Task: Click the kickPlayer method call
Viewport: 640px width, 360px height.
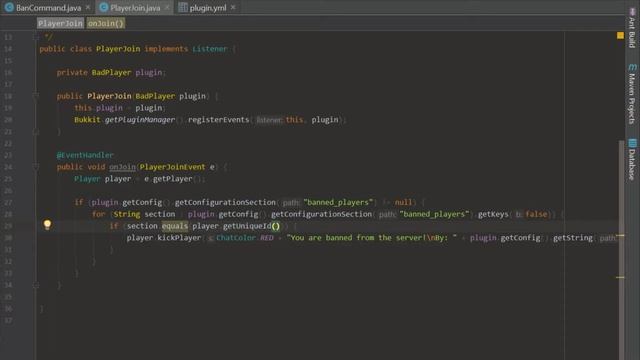Action: coord(179,238)
